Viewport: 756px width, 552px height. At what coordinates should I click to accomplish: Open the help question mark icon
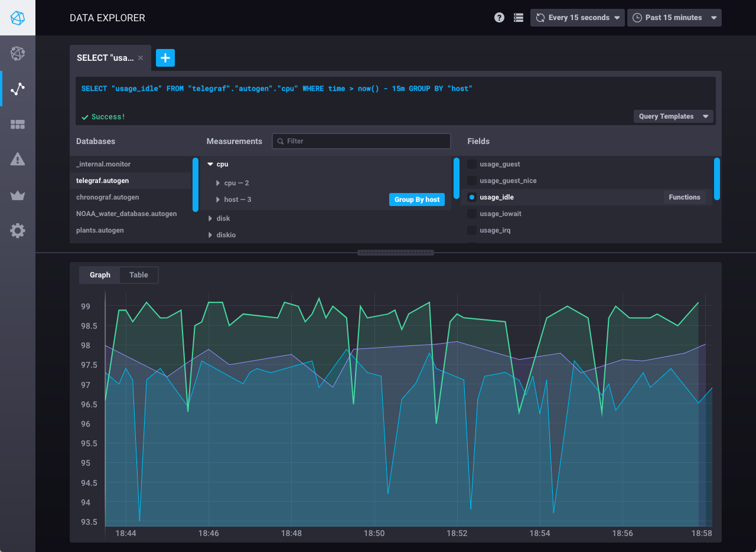(499, 17)
